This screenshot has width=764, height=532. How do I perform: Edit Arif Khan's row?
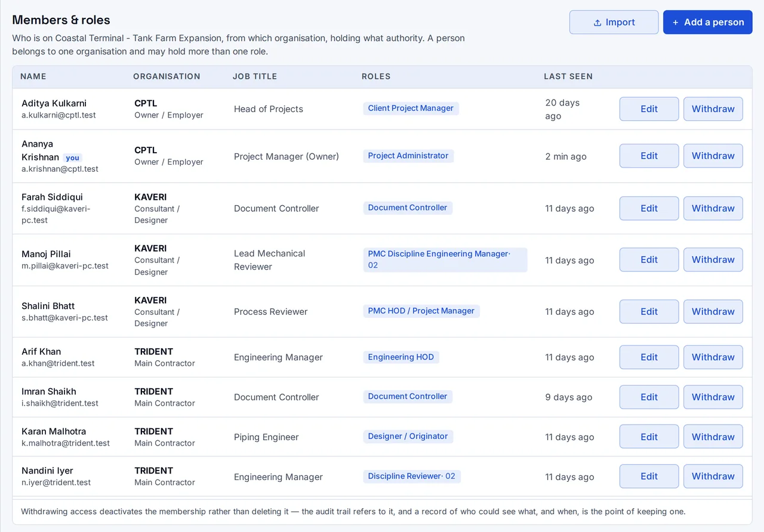pos(649,357)
